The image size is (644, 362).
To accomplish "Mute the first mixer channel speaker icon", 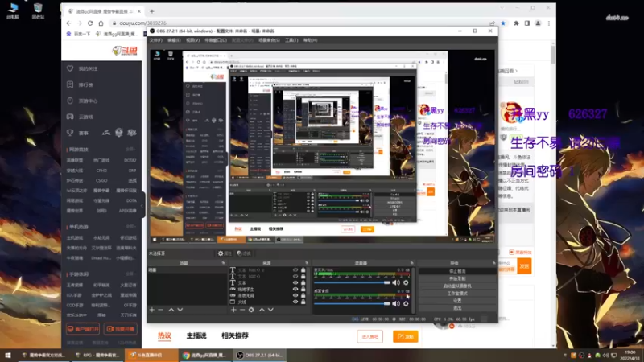I will [x=396, y=282].
